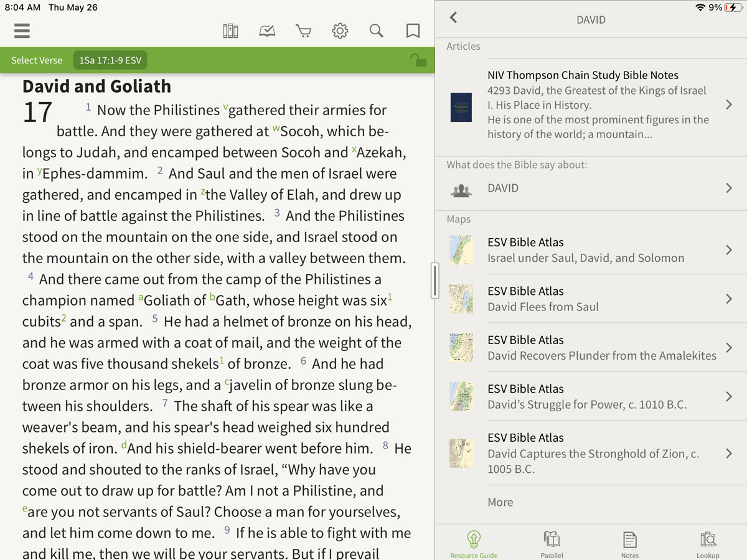The image size is (747, 560).
Task: Open David Recovers Plunder from the Amalekites
Action: click(591, 348)
